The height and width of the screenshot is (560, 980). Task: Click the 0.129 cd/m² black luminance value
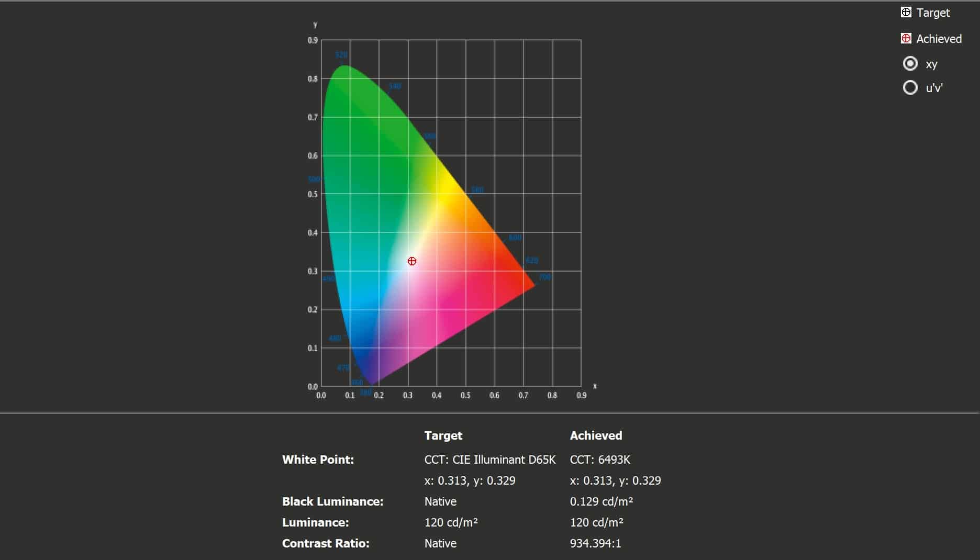(602, 501)
